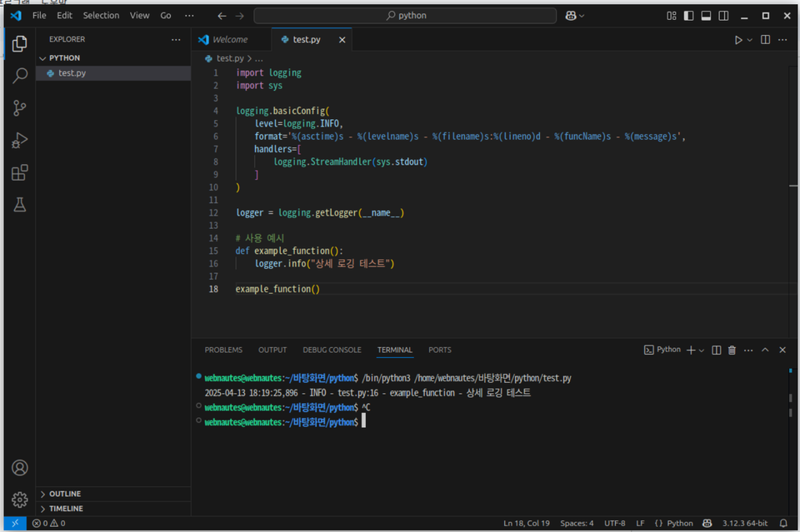Open launch profile dropdown beside plus
This screenshot has height=532, width=800.
point(702,350)
